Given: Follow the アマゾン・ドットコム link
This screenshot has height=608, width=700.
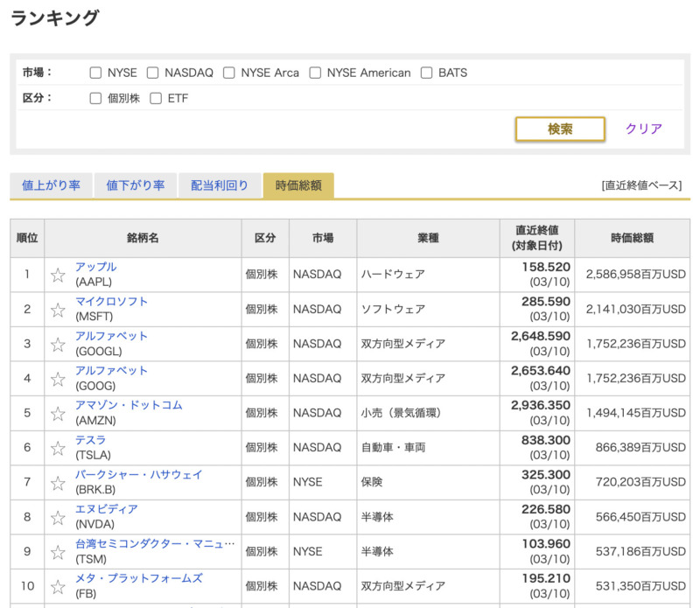Looking at the screenshot, I should click(129, 405).
